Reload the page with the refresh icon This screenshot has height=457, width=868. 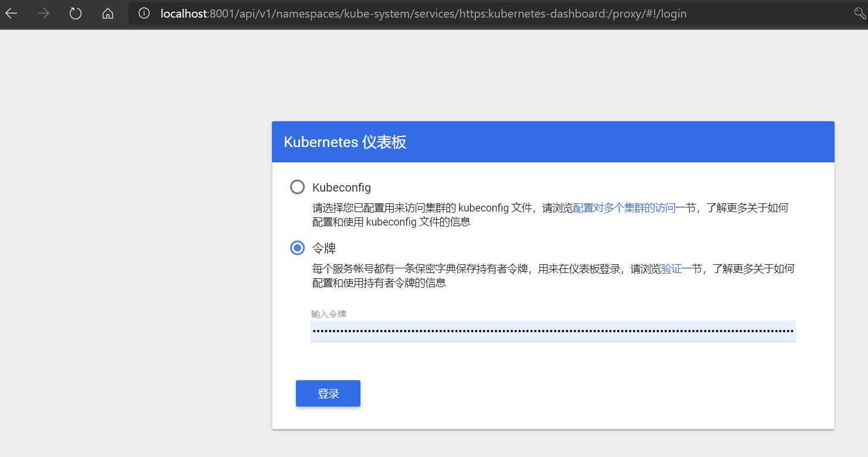pyautogui.click(x=76, y=13)
